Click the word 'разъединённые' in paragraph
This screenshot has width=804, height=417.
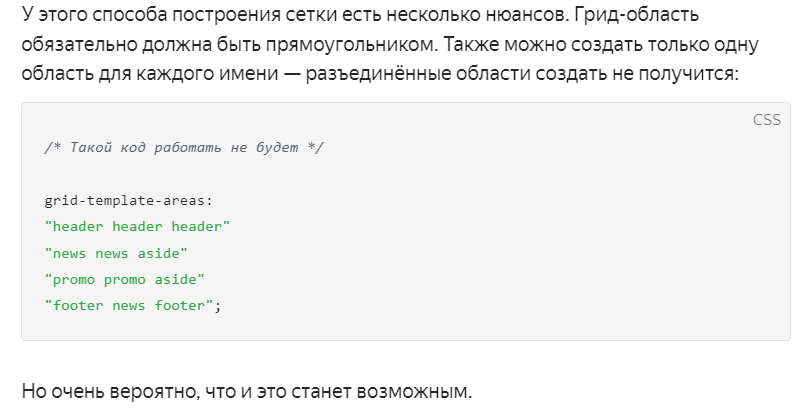point(379,74)
